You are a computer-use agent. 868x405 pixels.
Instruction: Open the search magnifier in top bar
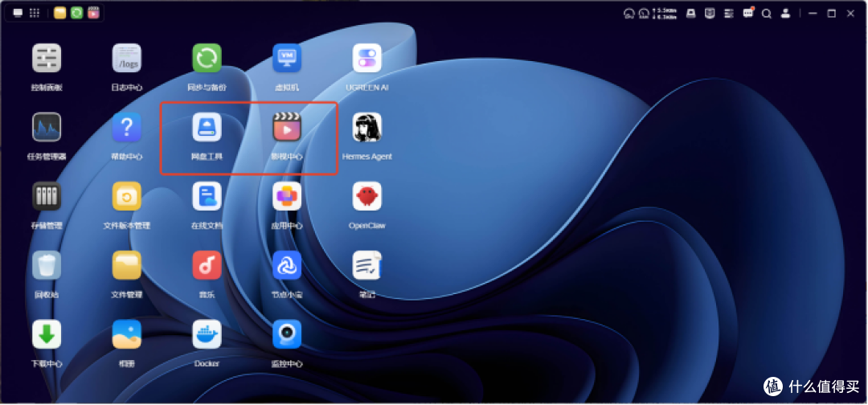coord(767,14)
